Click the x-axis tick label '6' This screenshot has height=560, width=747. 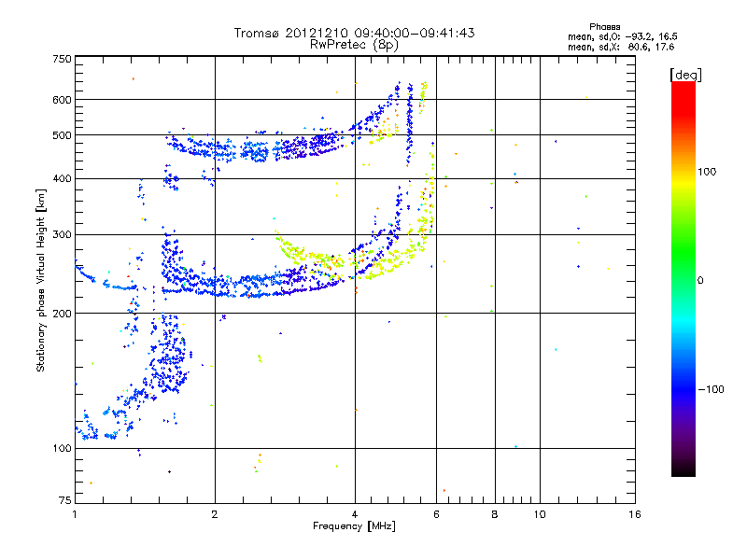point(436,514)
